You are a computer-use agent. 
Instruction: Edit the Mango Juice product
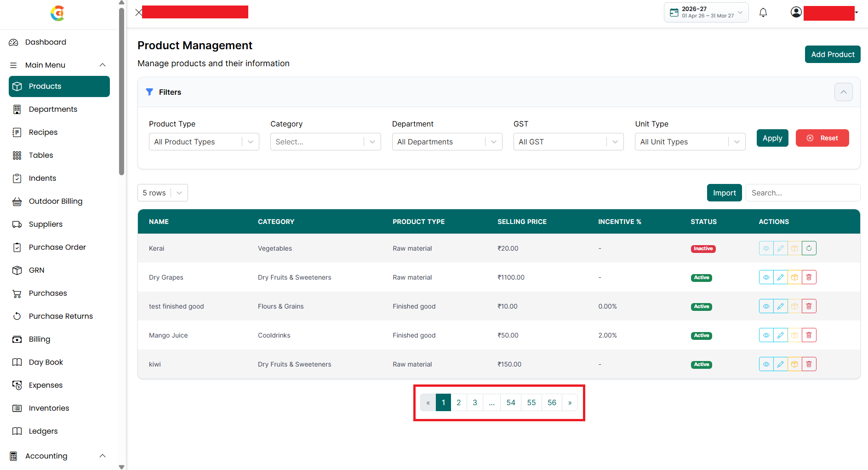coord(780,335)
